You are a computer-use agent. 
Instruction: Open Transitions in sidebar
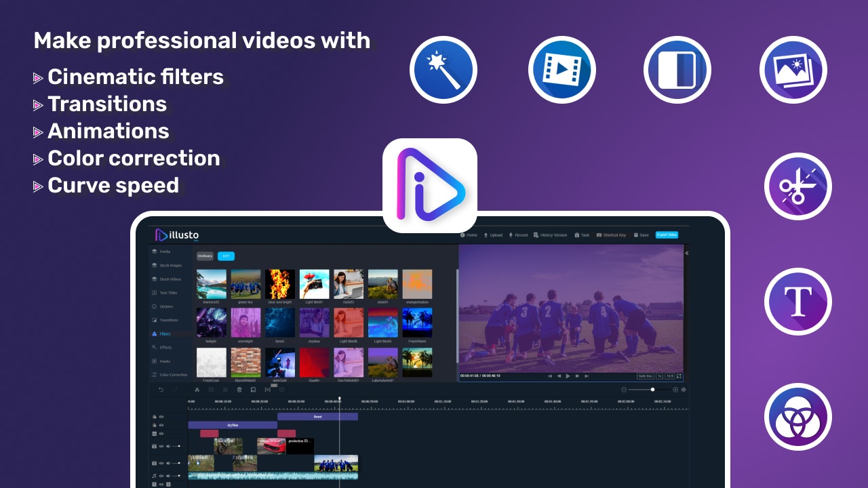coord(165,320)
